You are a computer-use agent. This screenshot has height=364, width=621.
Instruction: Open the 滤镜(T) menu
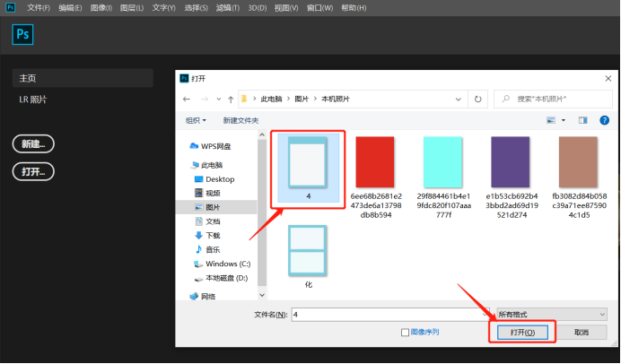pos(227,7)
